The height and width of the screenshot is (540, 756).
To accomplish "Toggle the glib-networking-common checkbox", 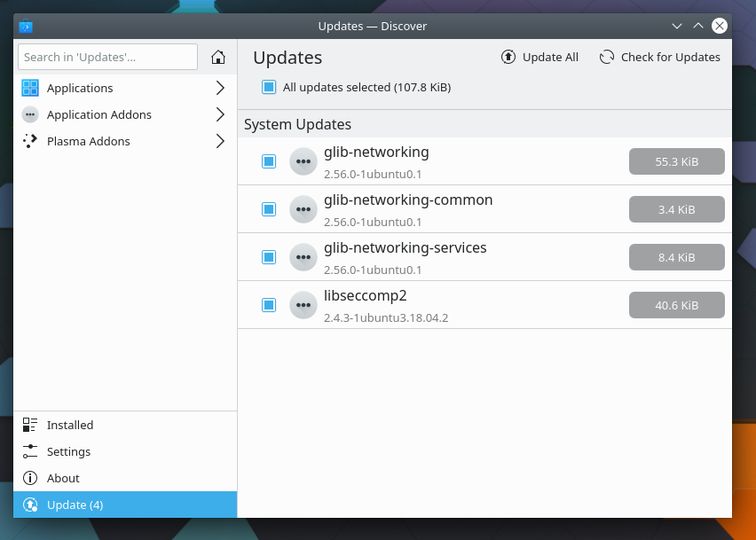I will [x=269, y=209].
